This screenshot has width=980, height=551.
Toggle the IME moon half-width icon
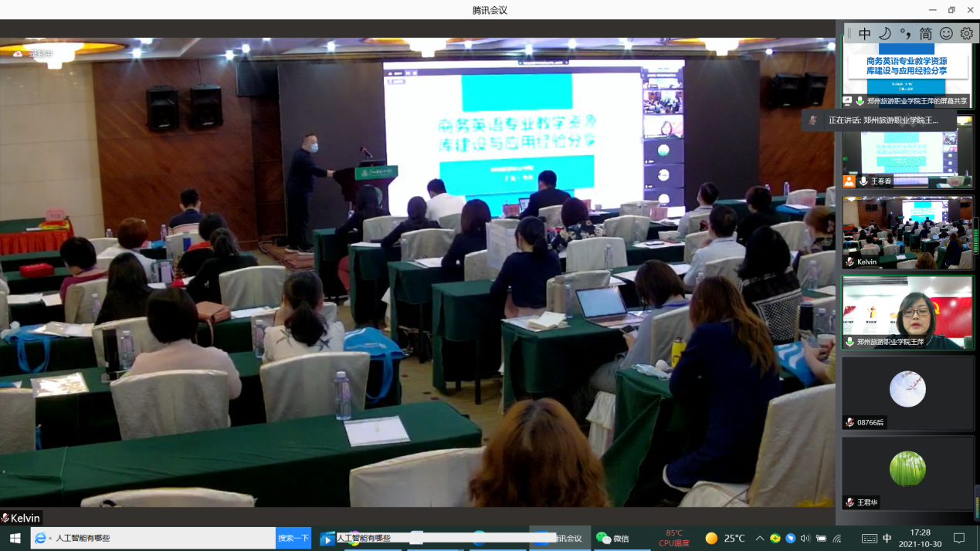tap(885, 33)
